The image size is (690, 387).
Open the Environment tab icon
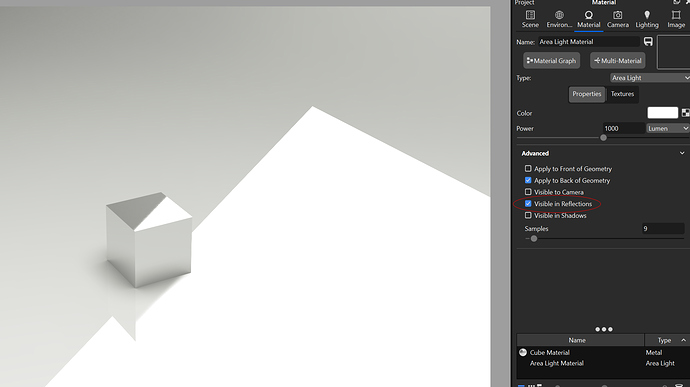(559, 15)
